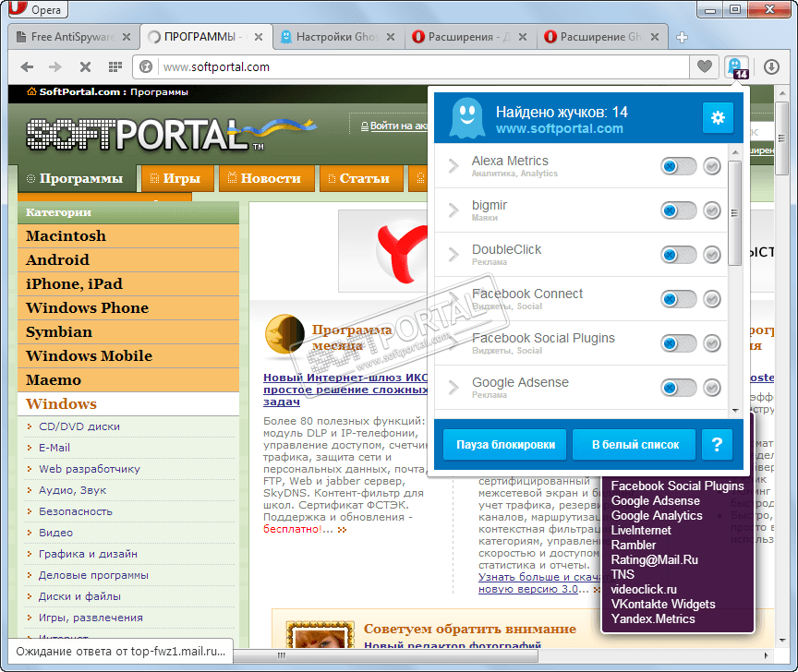Toggle blocking for Alexa Metrics
798x672 pixels.
[x=679, y=166]
